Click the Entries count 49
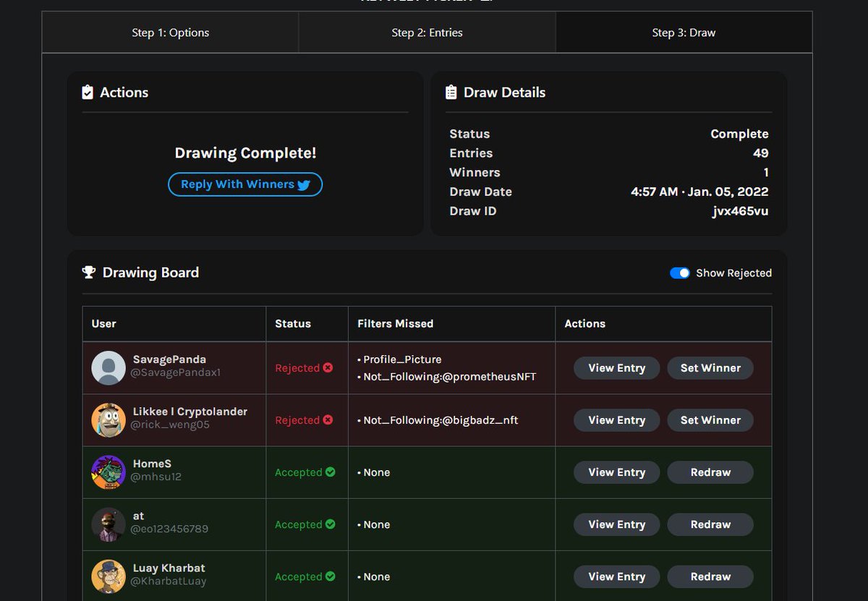The height and width of the screenshot is (601, 868). coord(760,153)
